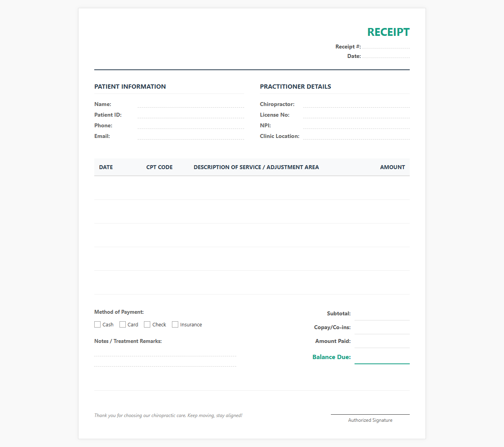The height and width of the screenshot is (447, 504).
Task: Click the Patient ID field line
Action: tap(191, 115)
